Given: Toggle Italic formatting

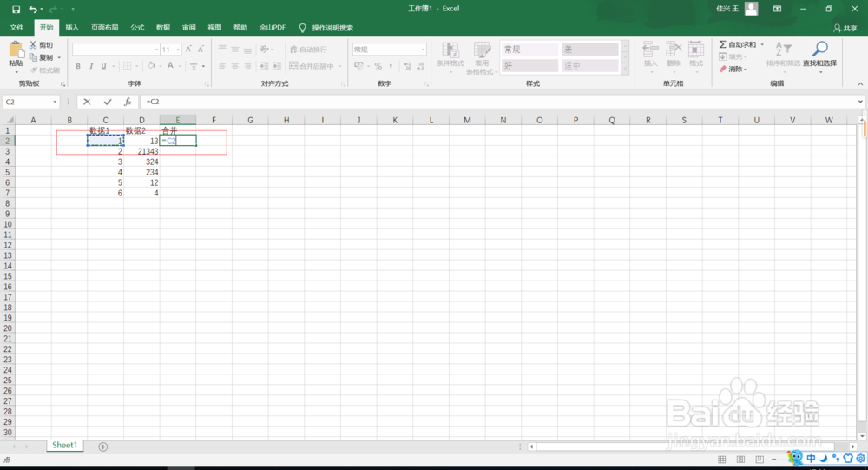Looking at the screenshot, I should click(91, 66).
